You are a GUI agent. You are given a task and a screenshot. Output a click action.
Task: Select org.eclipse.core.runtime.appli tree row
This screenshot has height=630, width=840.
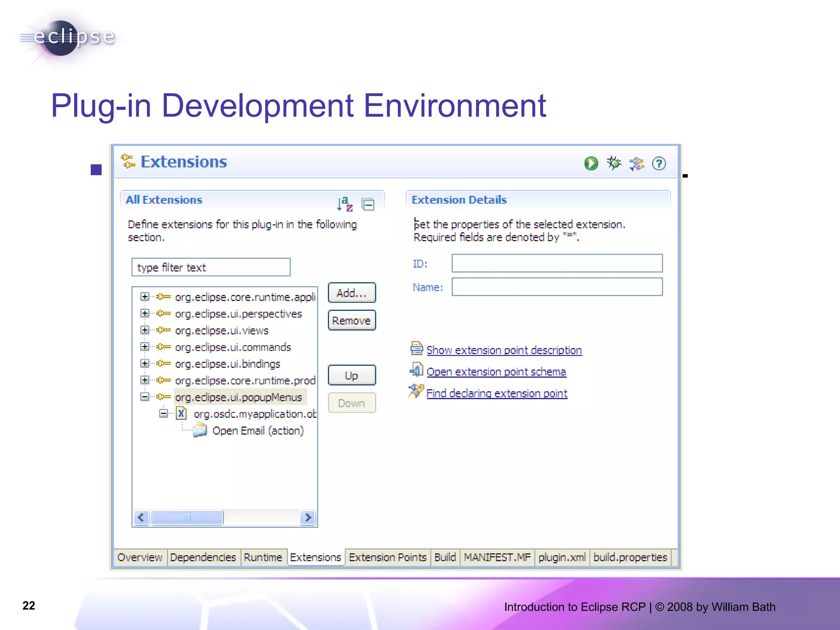tap(245, 297)
